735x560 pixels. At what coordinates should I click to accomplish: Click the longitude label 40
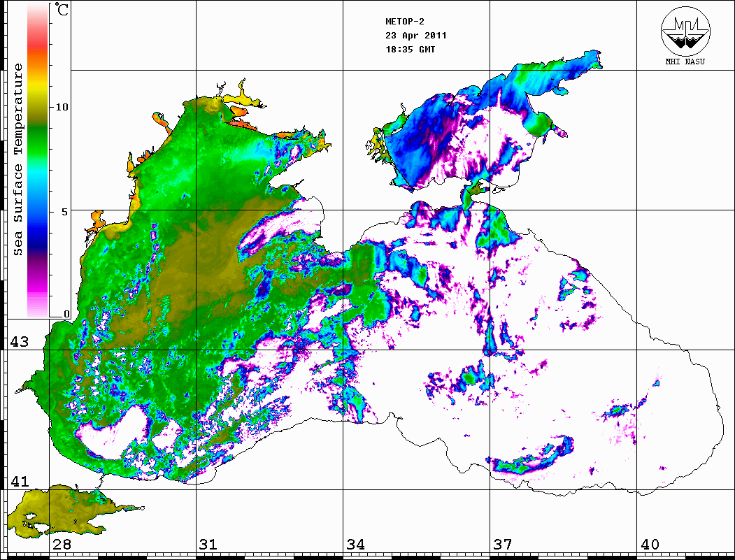coord(650,545)
